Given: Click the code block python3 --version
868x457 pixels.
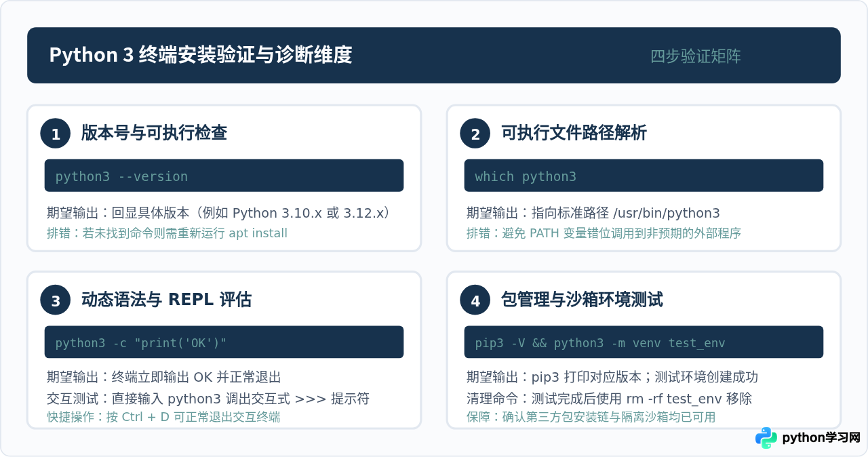Looking at the screenshot, I should pos(224,176).
